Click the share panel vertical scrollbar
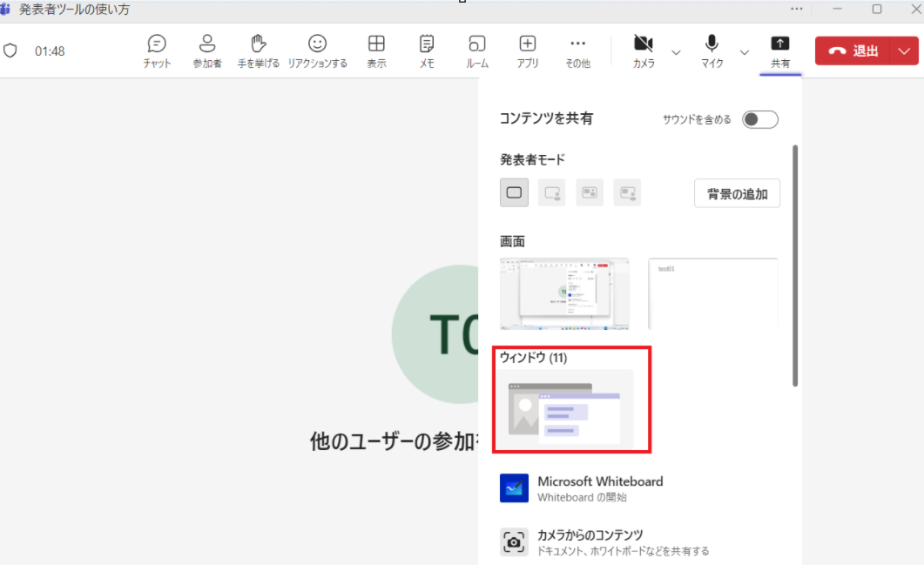 [794, 261]
